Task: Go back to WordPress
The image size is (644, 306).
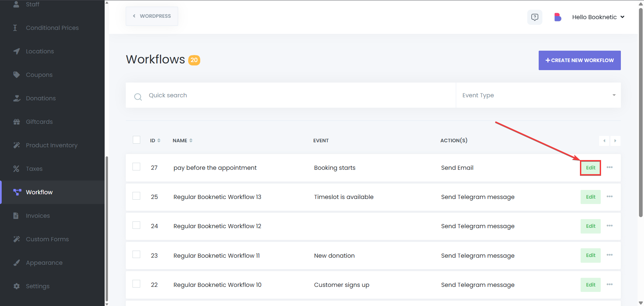Action: [x=152, y=16]
